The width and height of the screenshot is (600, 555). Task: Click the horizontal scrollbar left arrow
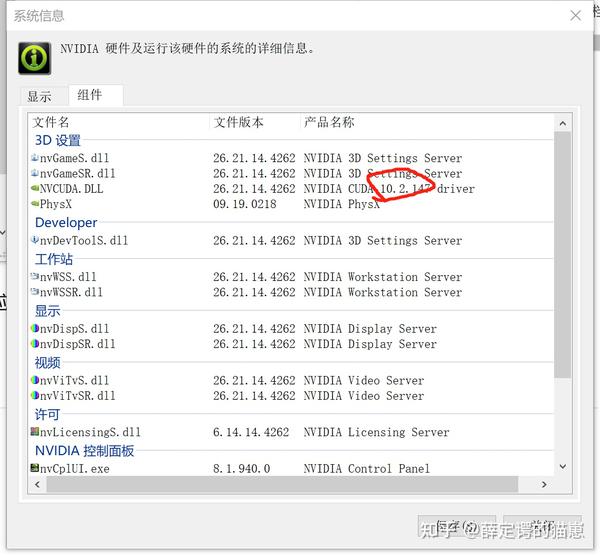pyautogui.click(x=37, y=485)
